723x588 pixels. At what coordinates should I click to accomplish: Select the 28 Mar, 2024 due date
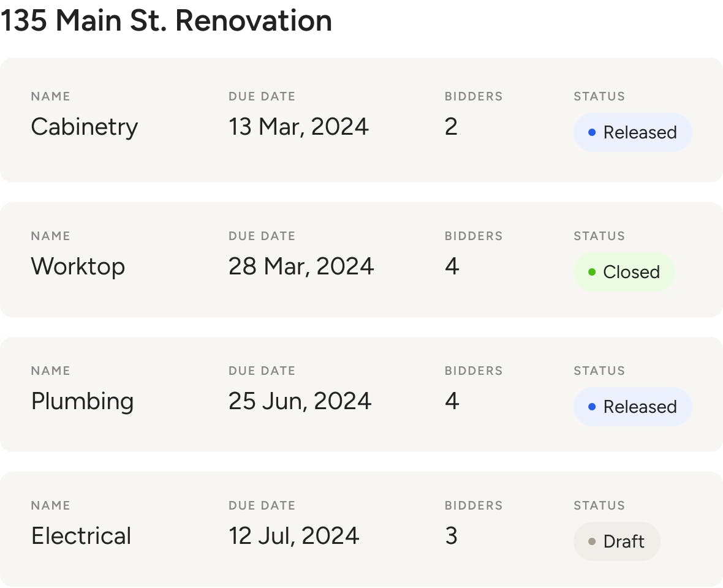point(301,266)
